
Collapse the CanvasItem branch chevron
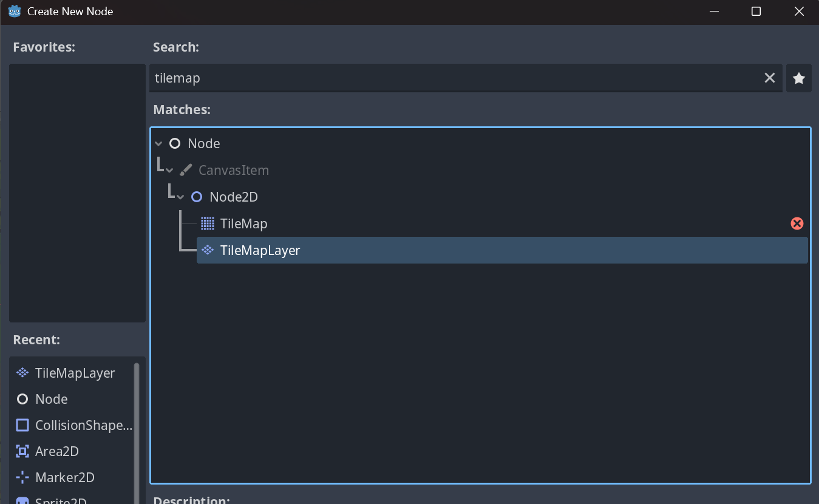coord(170,171)
